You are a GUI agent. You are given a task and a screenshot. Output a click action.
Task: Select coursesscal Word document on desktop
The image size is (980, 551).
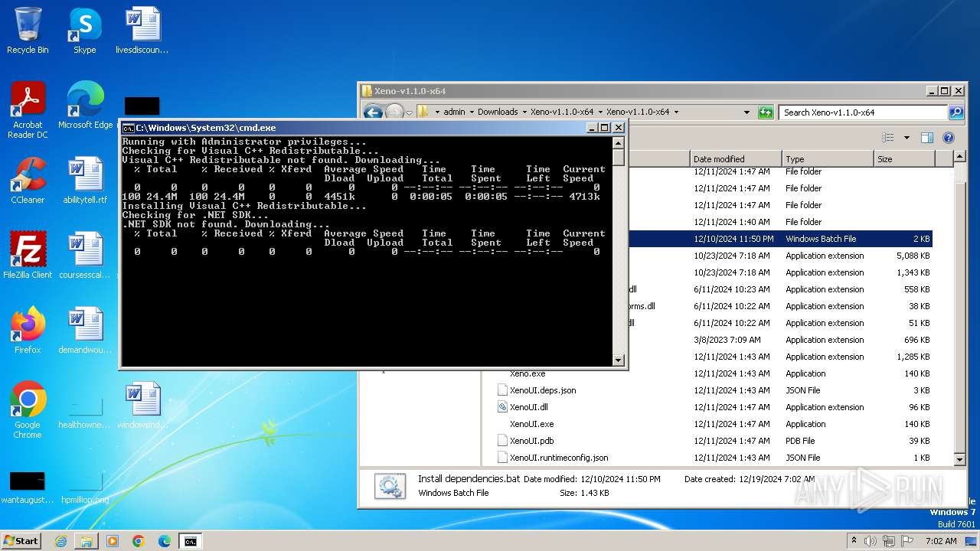click(85, 256)
